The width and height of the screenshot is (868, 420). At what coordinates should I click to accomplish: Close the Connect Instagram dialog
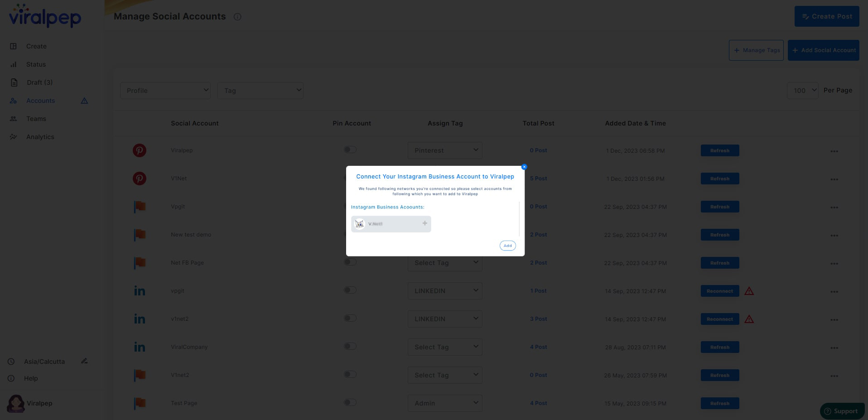[x=524, y=167]
